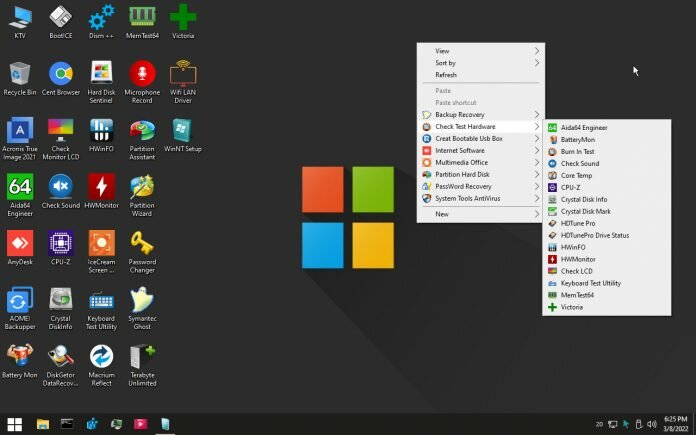
Task: Select Symantec Ghost desktop icon
Action: tap(142, 308)
